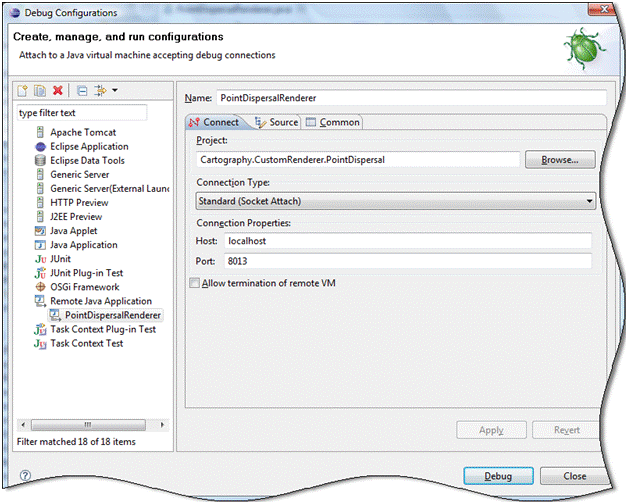This screenshot has width=628, height=504.
Task: Click the Apply button
Action: (491, 430)
